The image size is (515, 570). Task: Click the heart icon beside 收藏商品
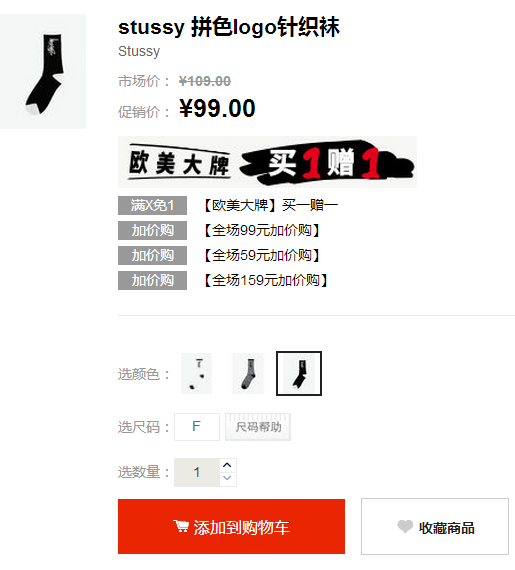405,526
